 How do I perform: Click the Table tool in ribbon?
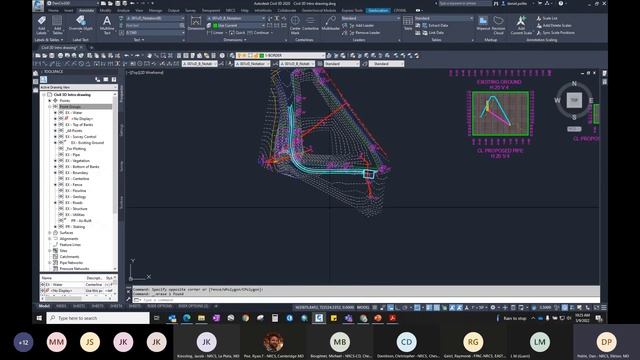(408, 23)
